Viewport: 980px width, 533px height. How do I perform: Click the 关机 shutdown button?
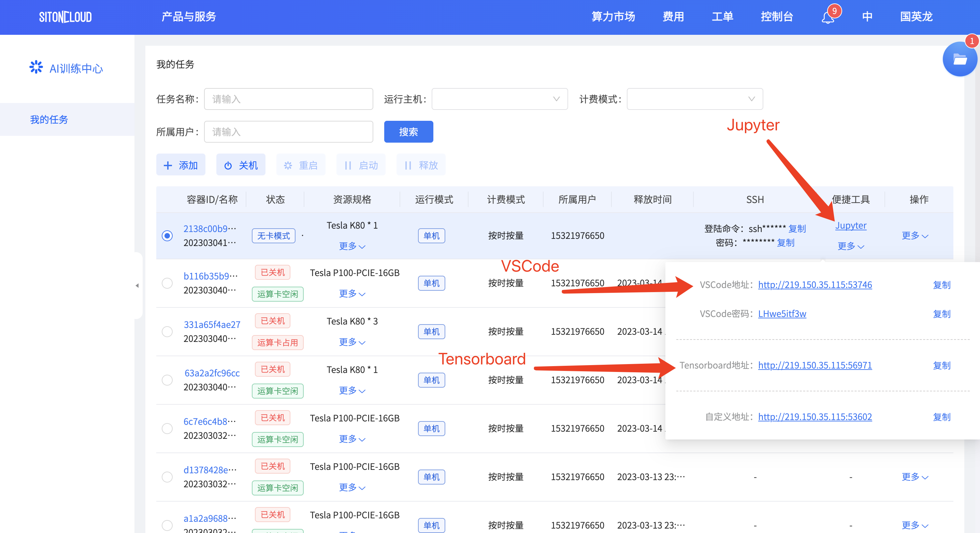[x=241, y=165]
